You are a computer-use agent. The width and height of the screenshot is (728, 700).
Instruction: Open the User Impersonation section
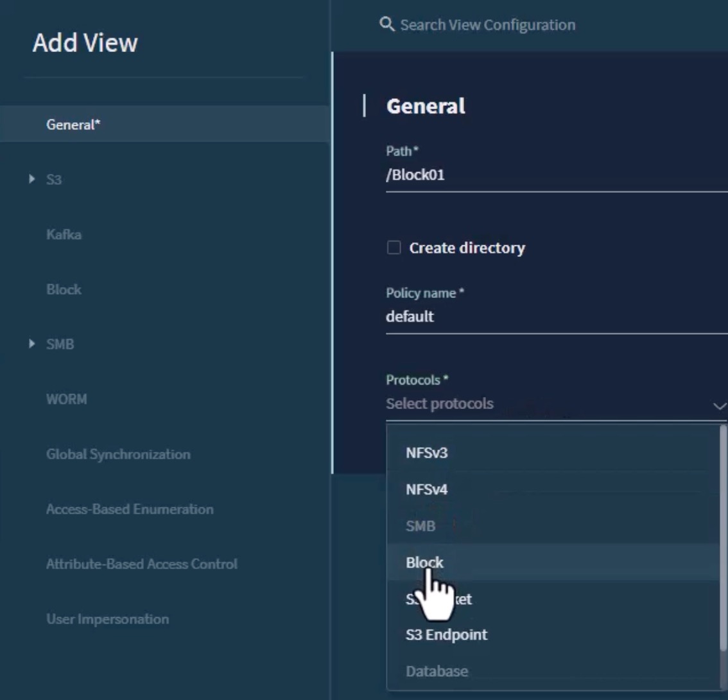[x=107, y=619]
